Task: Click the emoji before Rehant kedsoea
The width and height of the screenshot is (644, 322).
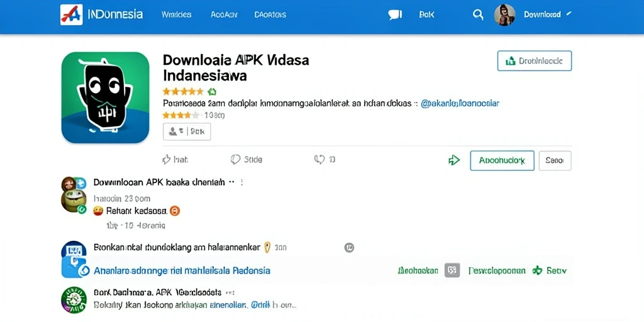Action: pyautogui.click(x=97, y=211)
